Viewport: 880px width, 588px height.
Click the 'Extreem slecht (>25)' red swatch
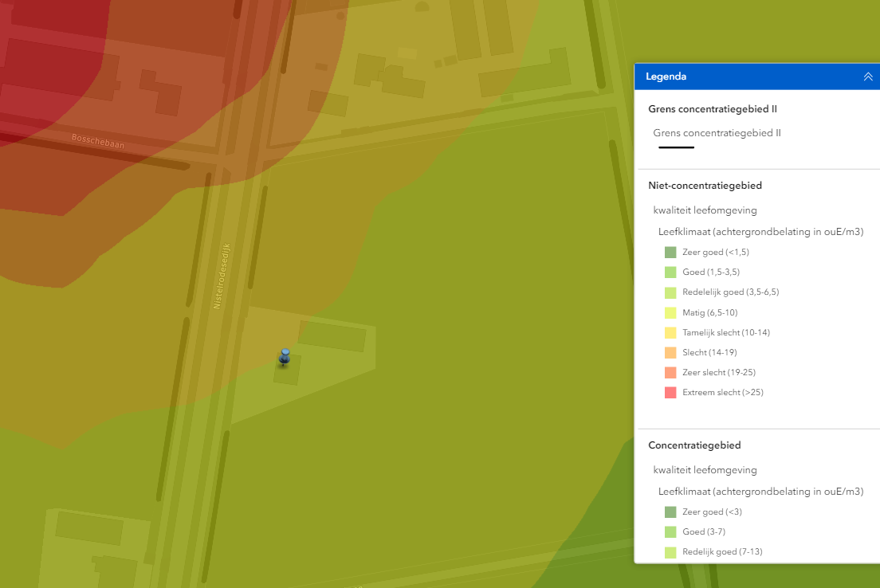click(670, 392)
